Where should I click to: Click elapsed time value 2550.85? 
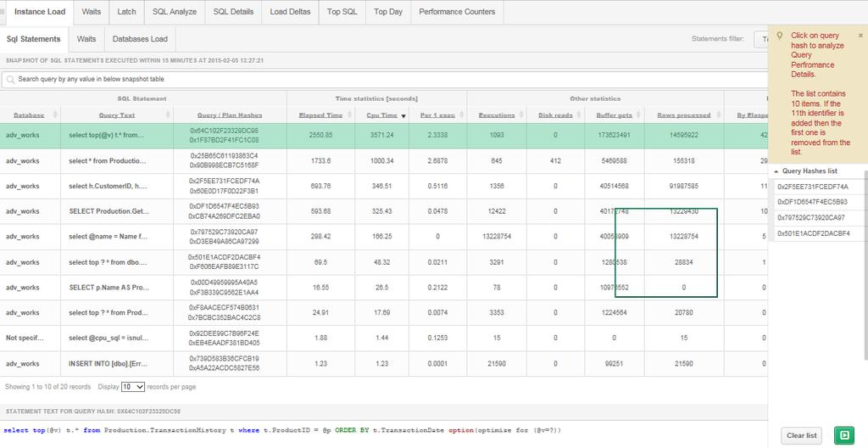[x=321, y=135]
